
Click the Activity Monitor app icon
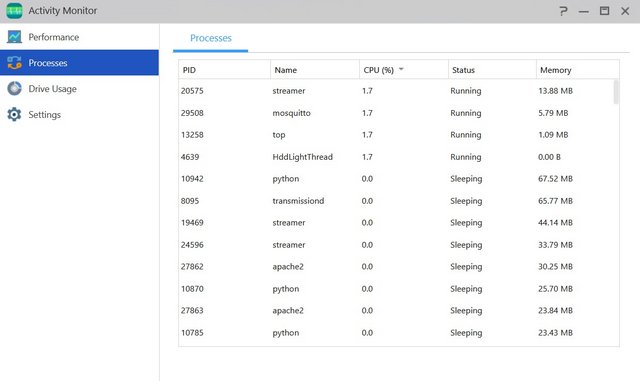14,11
